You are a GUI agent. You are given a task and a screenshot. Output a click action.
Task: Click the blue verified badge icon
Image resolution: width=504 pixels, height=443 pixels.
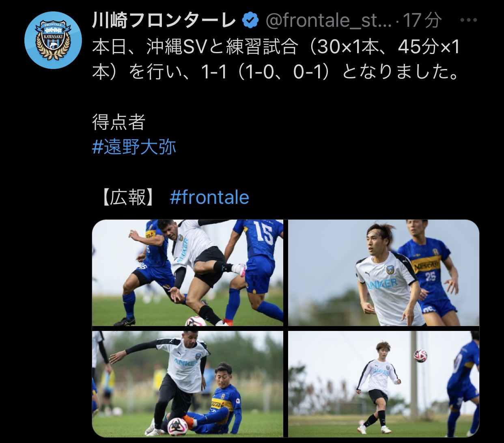(250, 20)
